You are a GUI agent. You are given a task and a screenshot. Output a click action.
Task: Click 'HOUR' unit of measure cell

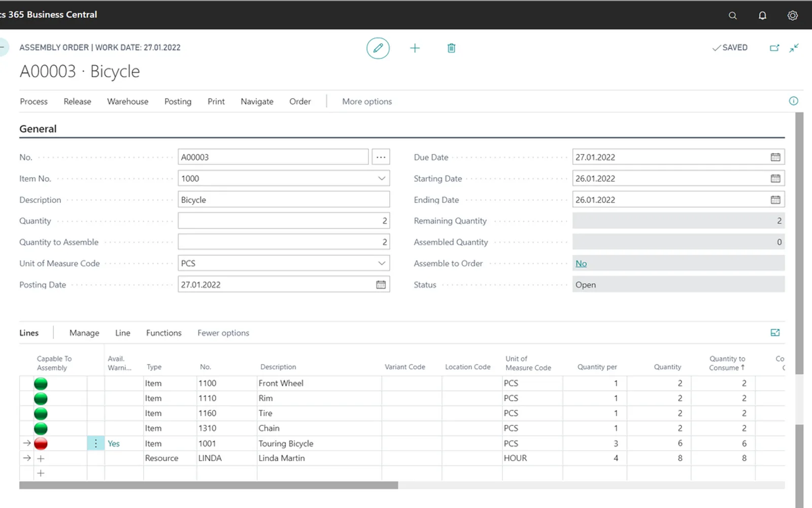pyautogui.click(x=532, y=458)
